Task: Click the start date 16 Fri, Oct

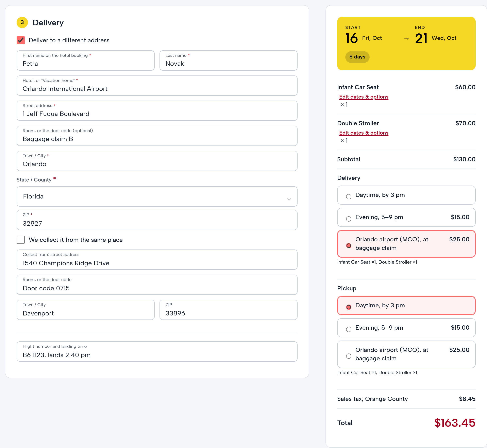Action: [x=364, y=38]
